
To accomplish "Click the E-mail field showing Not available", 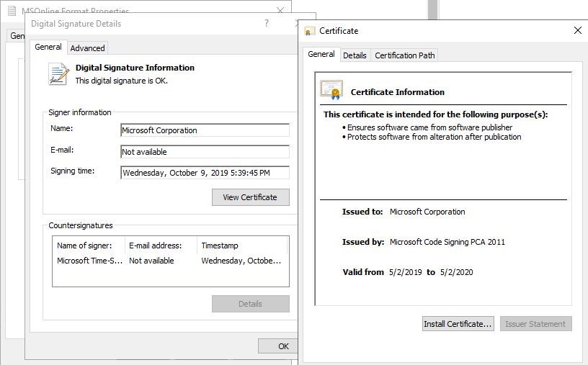I will [x=205, y=152].
